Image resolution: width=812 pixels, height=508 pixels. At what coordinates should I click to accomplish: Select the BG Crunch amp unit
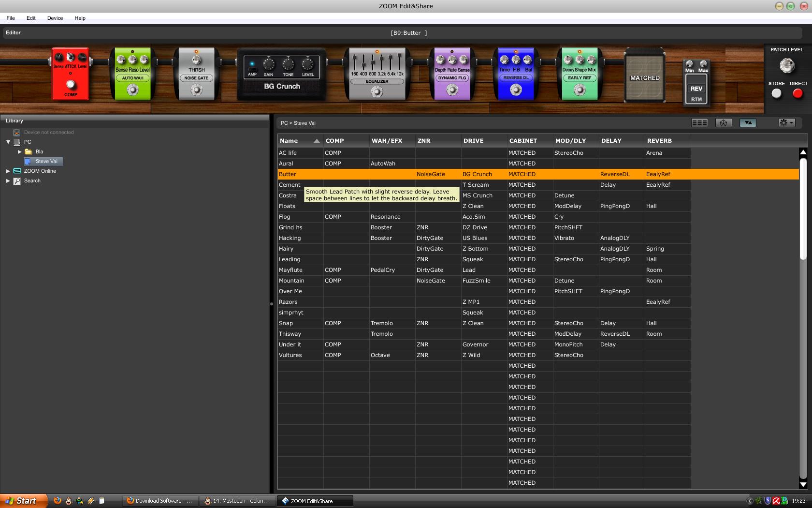(x=282, y=74)
